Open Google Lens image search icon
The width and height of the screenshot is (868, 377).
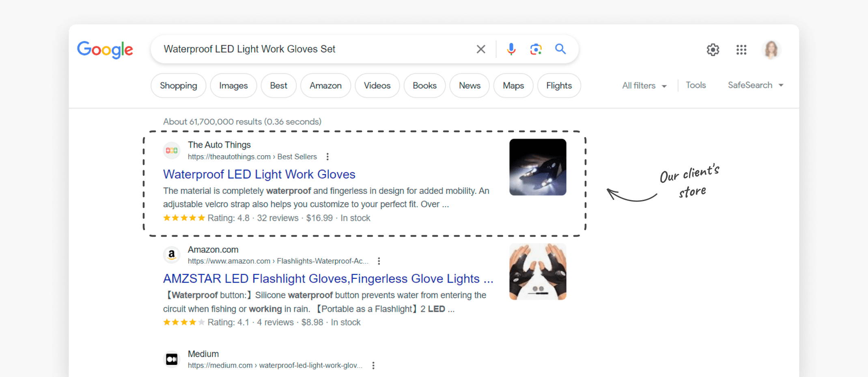click(536, 49)
